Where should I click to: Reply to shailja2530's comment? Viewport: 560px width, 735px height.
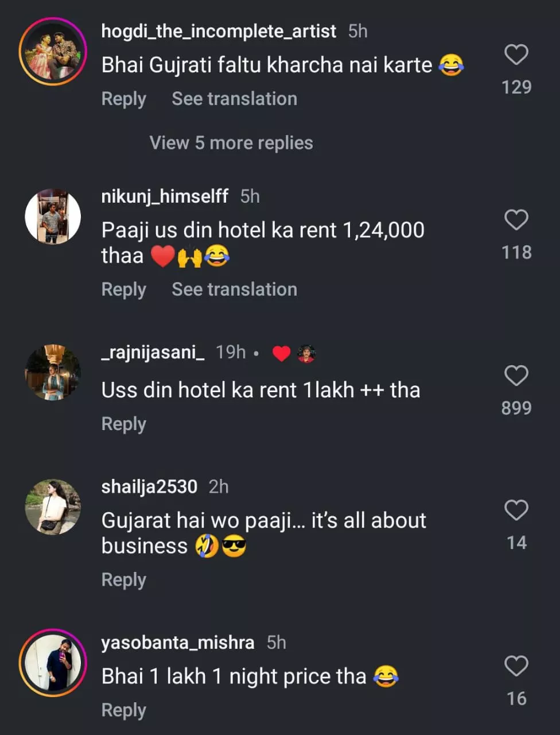point(123,580)
